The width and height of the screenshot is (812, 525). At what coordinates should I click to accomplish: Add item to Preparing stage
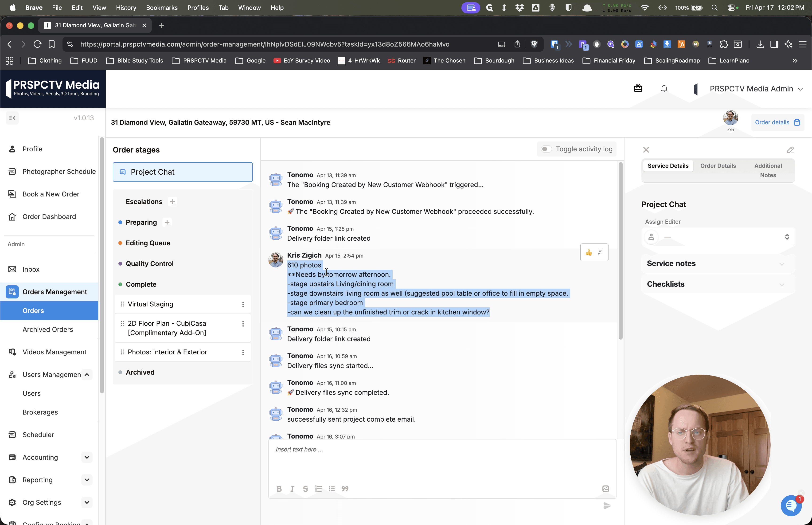[167, 222]
